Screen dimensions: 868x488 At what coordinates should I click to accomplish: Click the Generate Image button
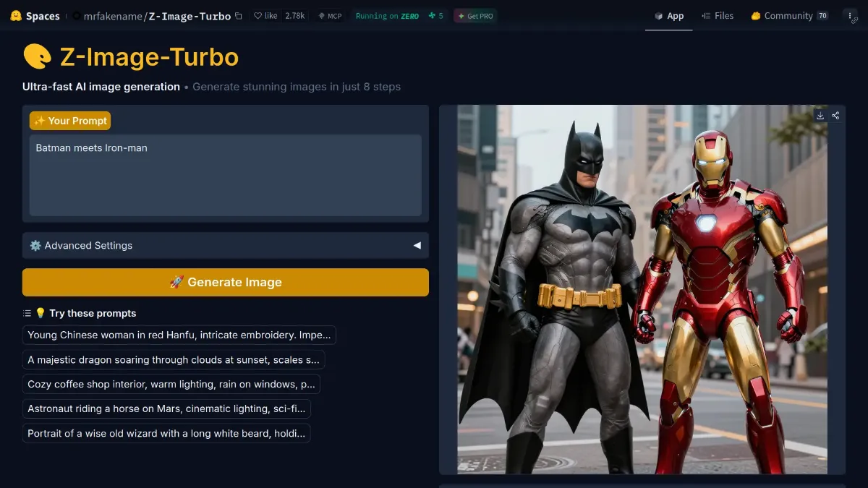[x=225, y=283]
